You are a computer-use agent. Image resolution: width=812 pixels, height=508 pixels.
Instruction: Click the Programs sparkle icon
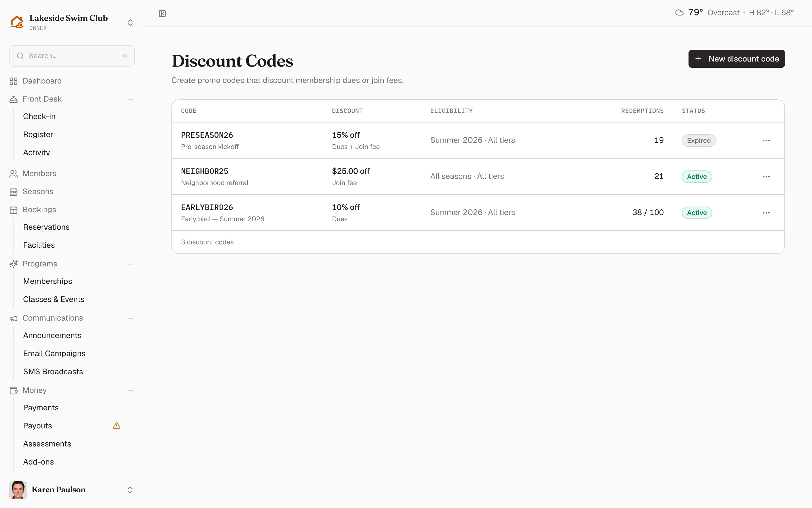(x=14, y=264)
